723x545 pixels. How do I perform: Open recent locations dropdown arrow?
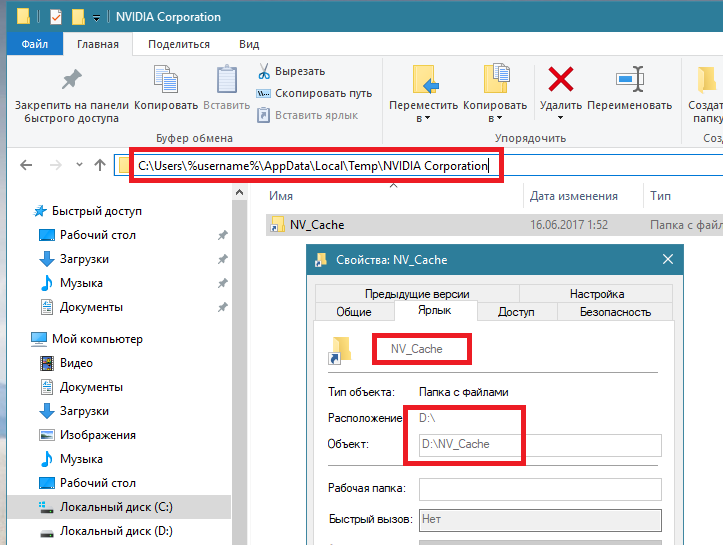[x=79, y=165]
